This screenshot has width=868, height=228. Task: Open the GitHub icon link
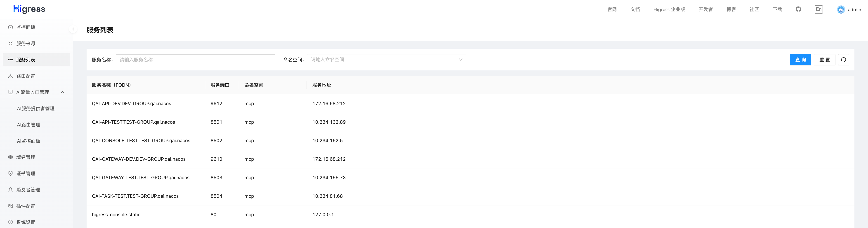pyautogui.click(x=798, y=9)
